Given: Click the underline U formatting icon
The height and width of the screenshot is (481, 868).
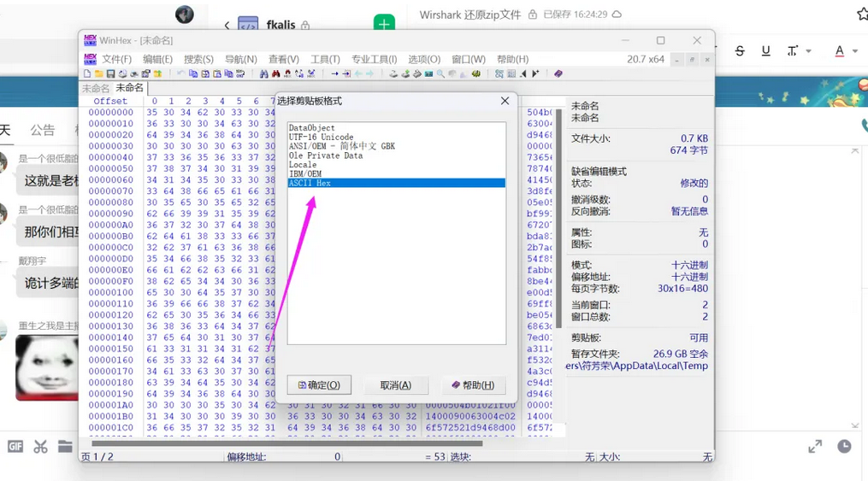Looking at the screenshot, I should pos(765,51).
